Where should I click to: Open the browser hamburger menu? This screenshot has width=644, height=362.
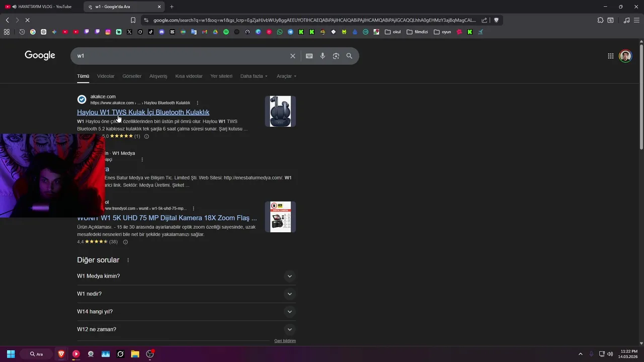coord(637,20)
